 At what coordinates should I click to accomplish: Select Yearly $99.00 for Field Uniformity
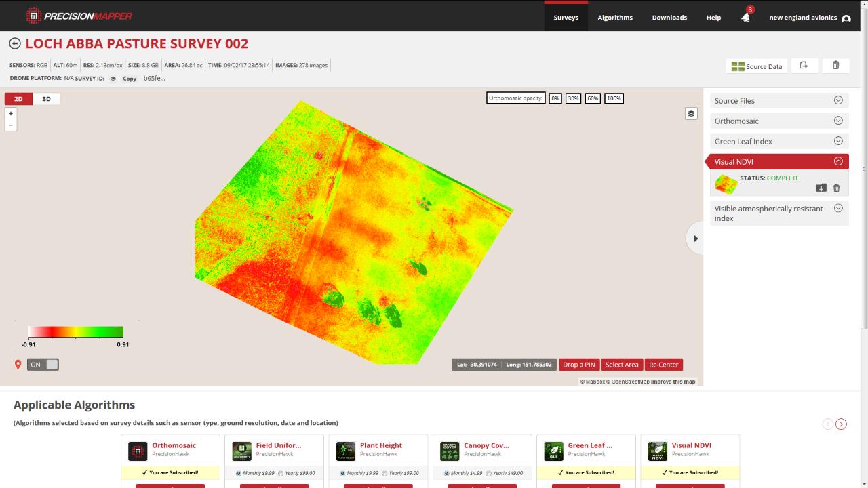pyautogui.click(x=281, y=474)
